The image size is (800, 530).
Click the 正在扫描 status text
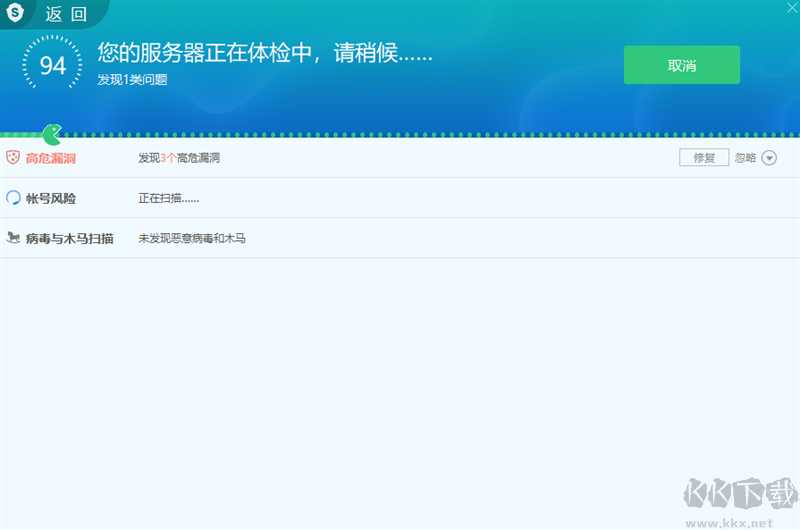(168, 198)
